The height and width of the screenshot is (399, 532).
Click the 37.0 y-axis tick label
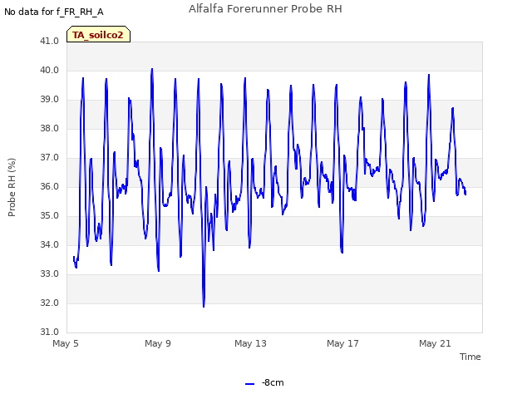pyautogui.click(x=50, y=157)
